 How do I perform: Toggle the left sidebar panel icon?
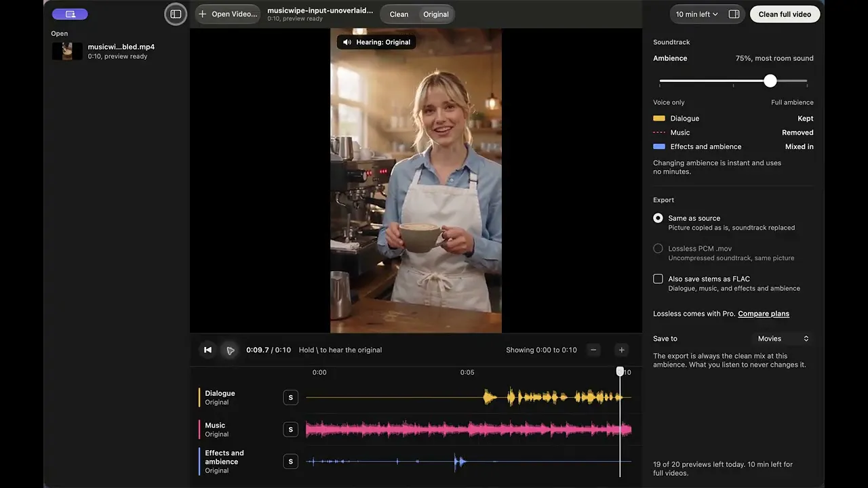click(176, 14)
